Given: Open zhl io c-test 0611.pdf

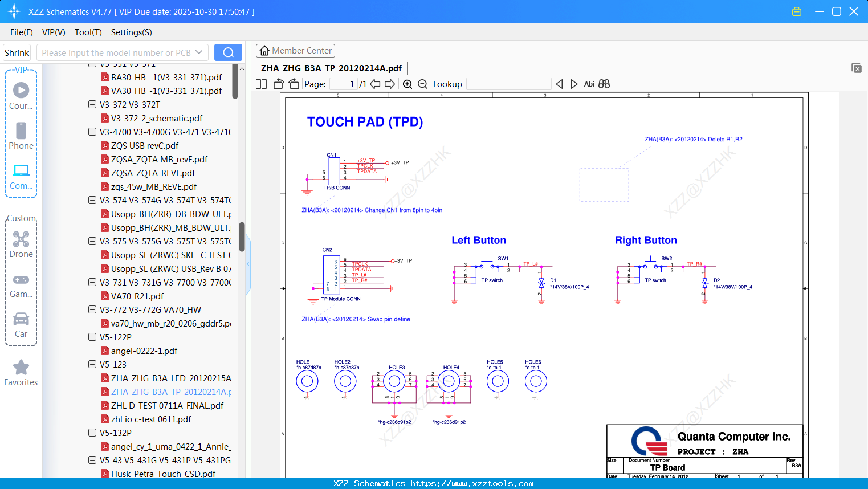Looking at the screenshot, I should click(151, 419).
